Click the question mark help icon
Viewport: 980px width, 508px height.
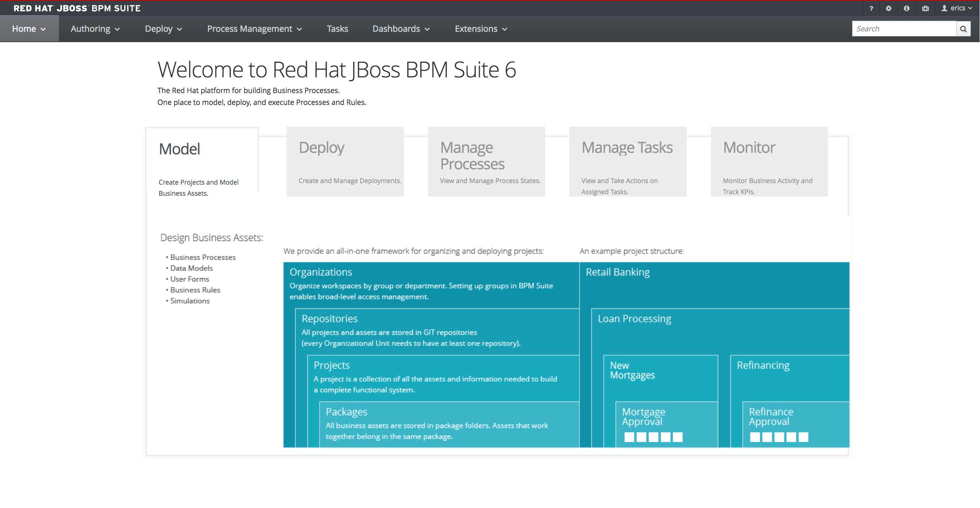click(871, 8)
